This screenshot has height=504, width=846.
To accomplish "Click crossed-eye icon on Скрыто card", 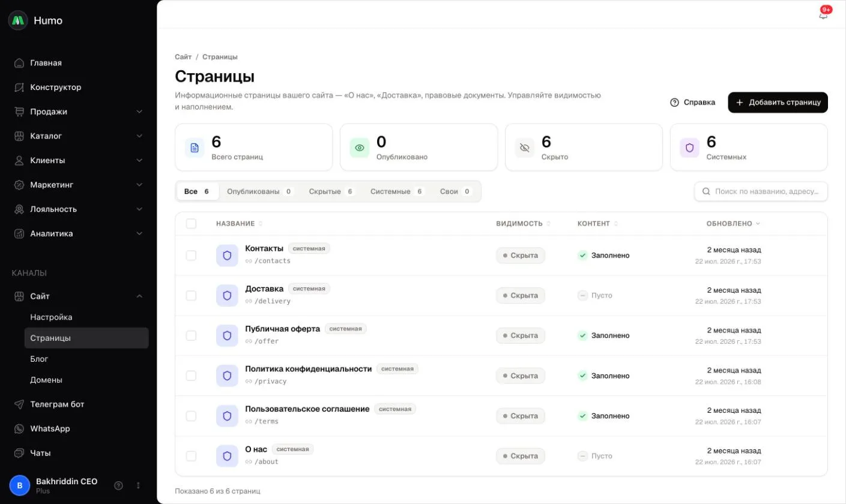I will tap(525, 148).
